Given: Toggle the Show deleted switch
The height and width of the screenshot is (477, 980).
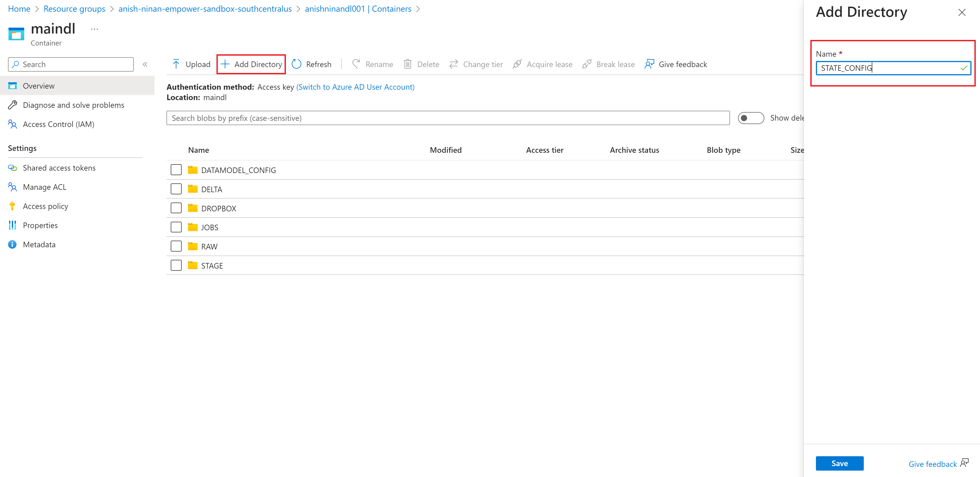Looking at the screenshot, I should 750,118.
